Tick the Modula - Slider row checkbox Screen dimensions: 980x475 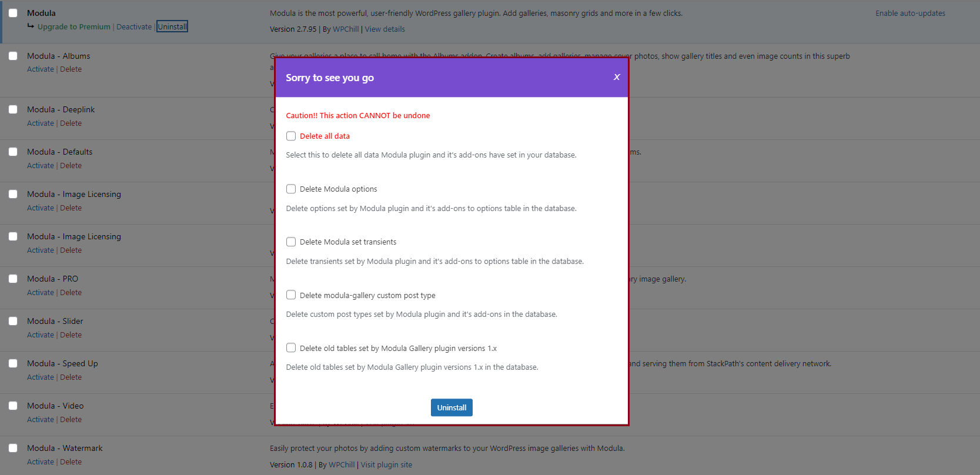(x=13, y=321)
